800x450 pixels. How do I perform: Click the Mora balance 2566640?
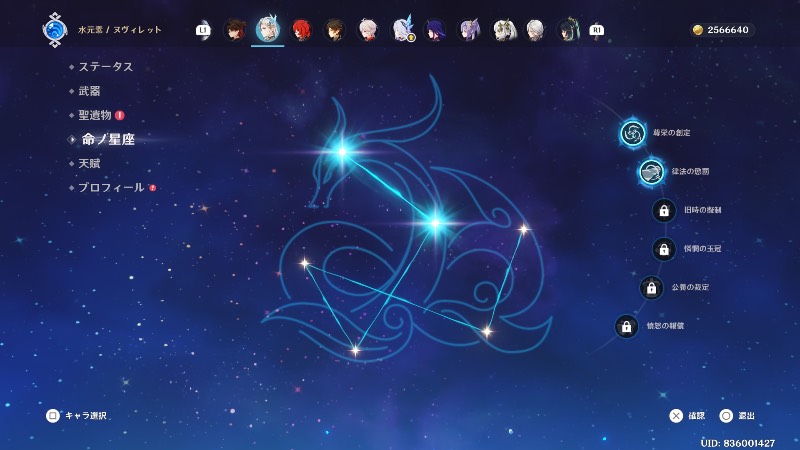point(728,30)
